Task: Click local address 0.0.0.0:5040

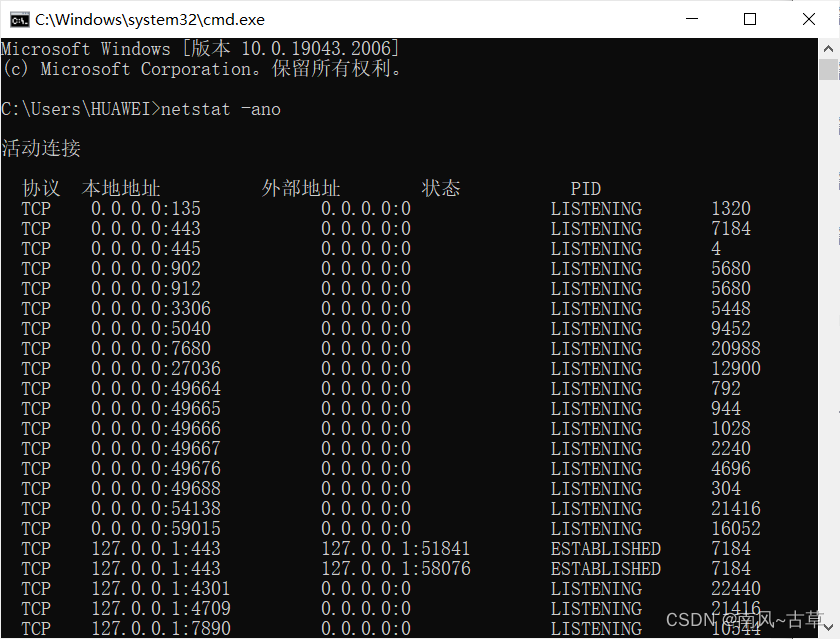Action: [151, 329]
